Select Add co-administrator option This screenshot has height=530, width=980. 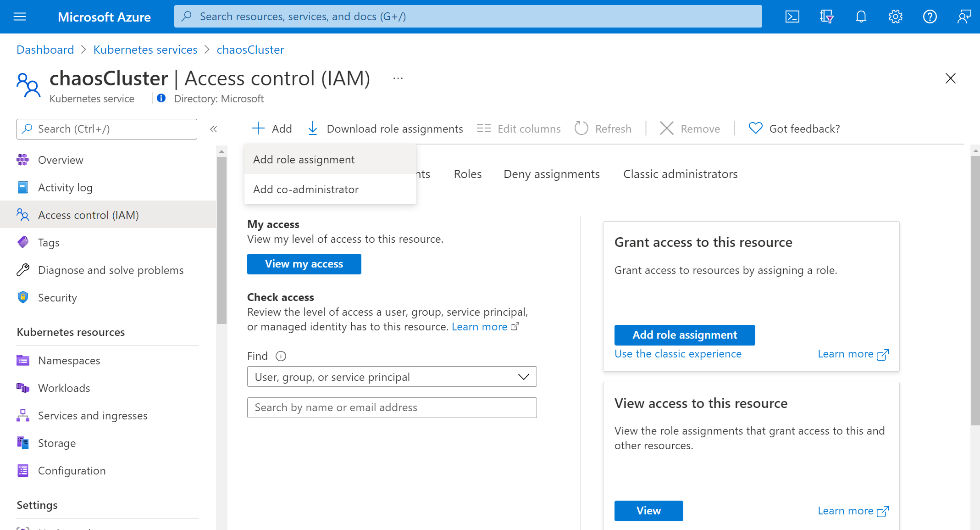pos(306,189)
